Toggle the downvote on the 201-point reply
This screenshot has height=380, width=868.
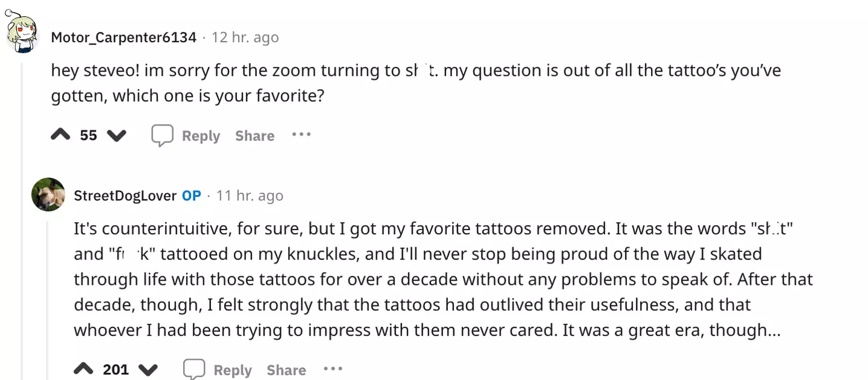point(148,369)
